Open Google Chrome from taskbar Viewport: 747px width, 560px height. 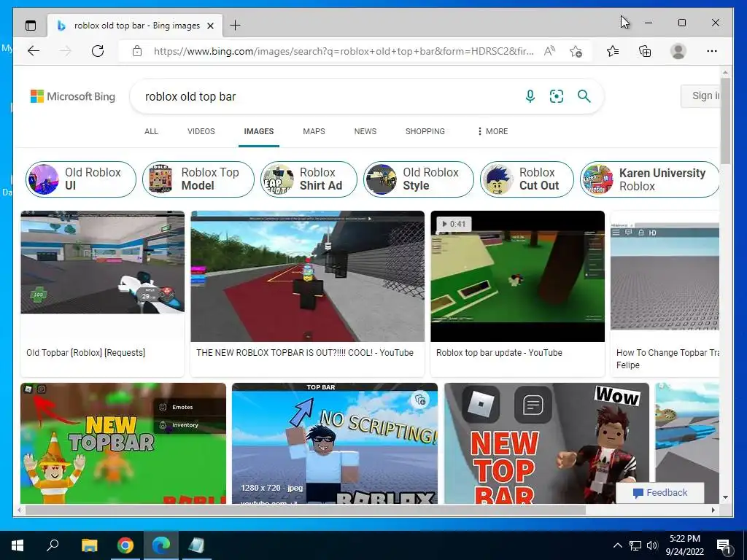point(125,545)
